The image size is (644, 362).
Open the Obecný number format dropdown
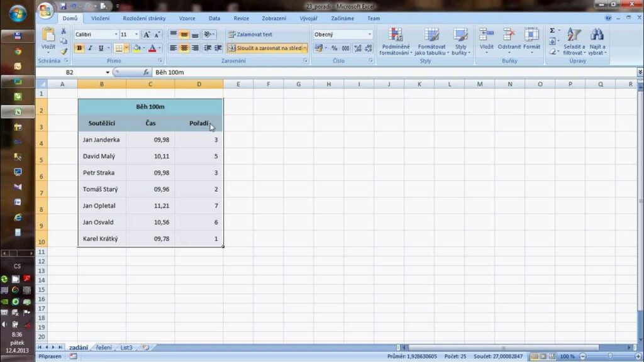343,35
